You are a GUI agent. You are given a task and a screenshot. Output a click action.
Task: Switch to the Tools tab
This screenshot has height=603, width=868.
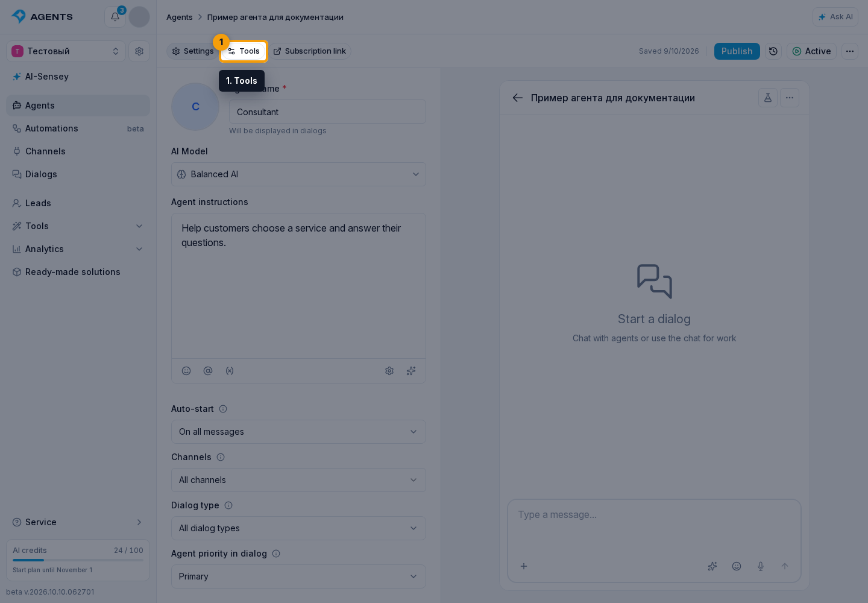pos(244,51)
